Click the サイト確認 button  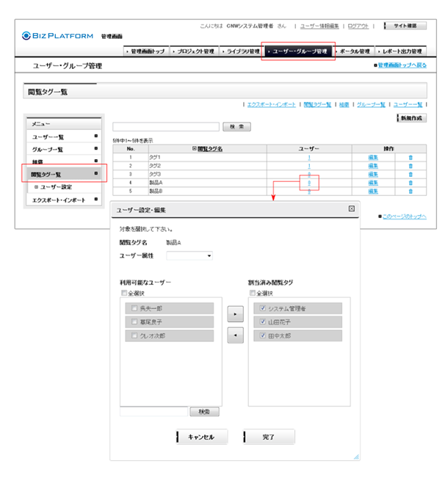[405, 26]
